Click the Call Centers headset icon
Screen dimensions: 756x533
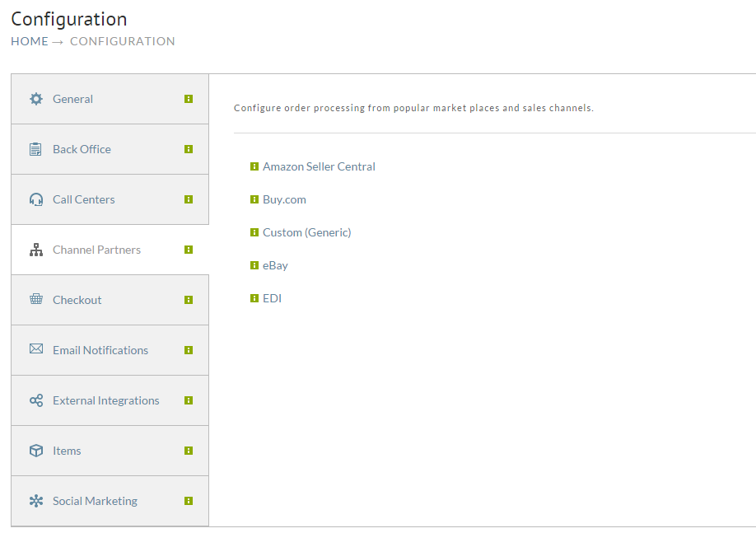pyautogui.click(x=36, y=199)
